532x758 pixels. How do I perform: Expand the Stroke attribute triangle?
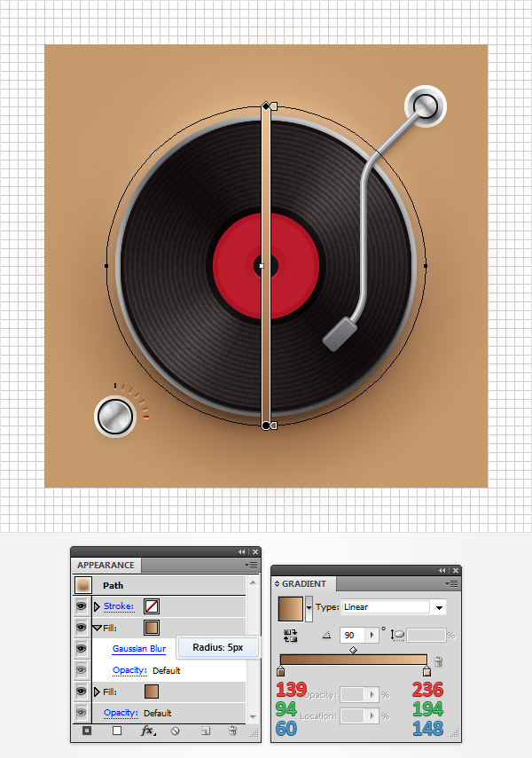97,606
